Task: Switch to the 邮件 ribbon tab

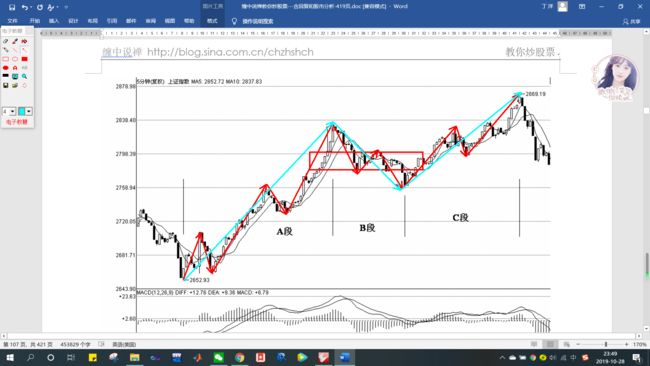Action: click(x=131, y=21)
